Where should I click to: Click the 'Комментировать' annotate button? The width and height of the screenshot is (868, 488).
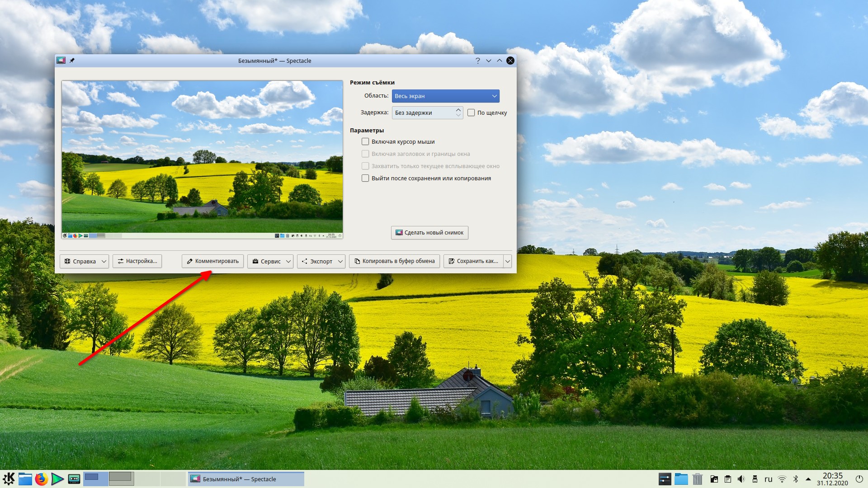(212, 261)
